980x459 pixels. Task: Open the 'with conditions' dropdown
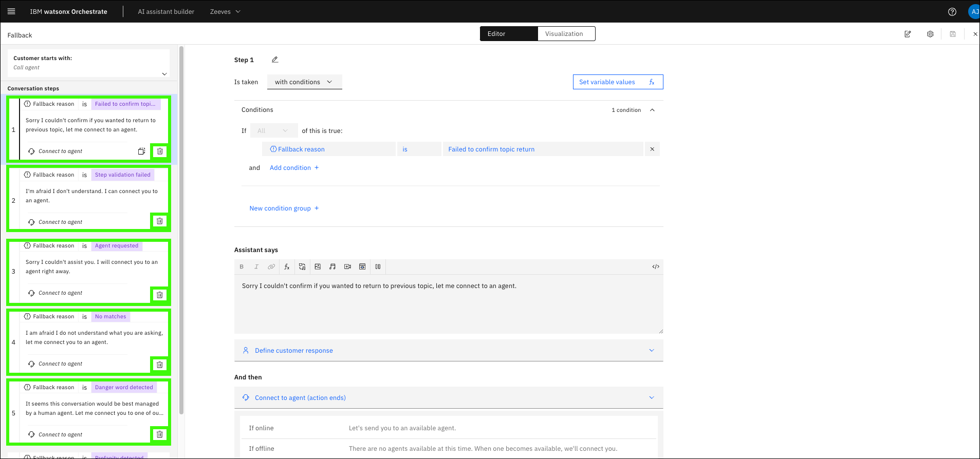point(304,82)
